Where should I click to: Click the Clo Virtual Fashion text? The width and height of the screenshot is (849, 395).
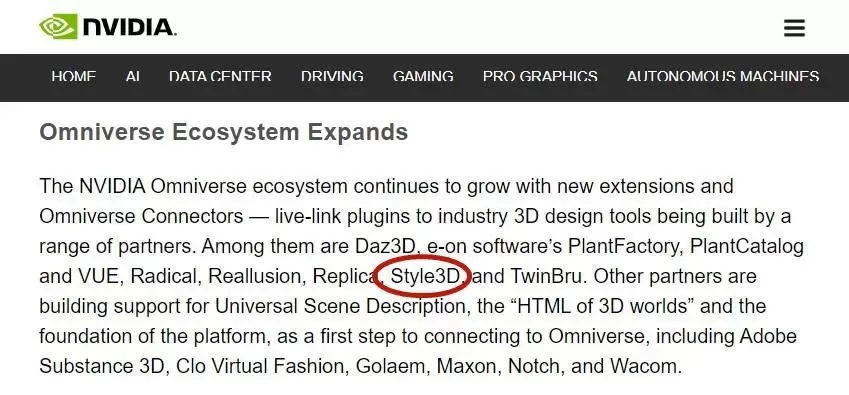click(x=259, y=366)
